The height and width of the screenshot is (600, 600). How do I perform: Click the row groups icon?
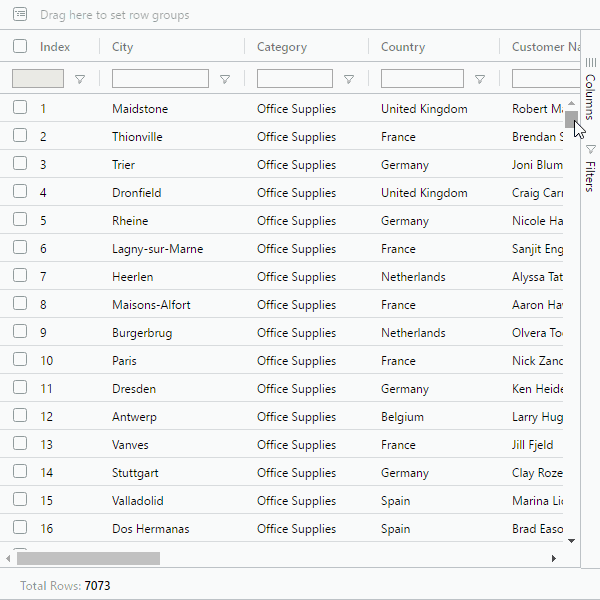pyautogui.click(x=20, y=15)
